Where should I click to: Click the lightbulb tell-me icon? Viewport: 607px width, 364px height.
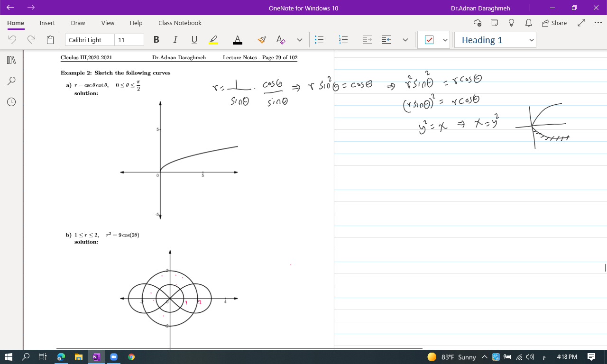(x=511, y=23)
